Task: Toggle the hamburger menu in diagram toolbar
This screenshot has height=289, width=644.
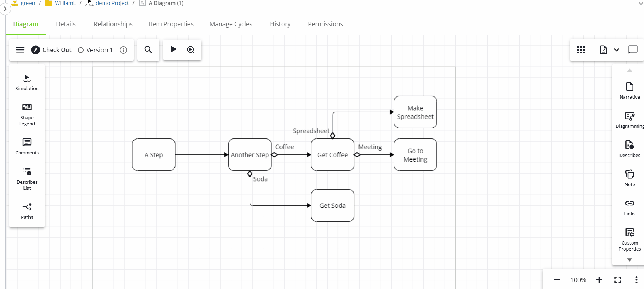Action: (20, 50)
